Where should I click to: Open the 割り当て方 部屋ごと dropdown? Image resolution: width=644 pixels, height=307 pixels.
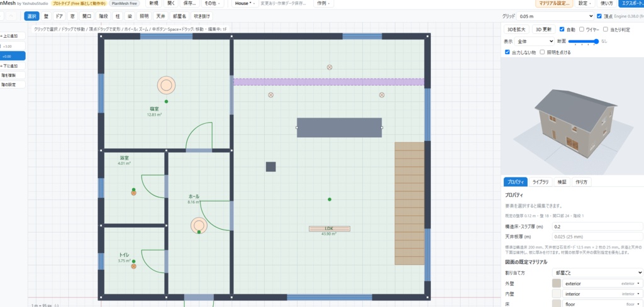(x=597, y=272)
